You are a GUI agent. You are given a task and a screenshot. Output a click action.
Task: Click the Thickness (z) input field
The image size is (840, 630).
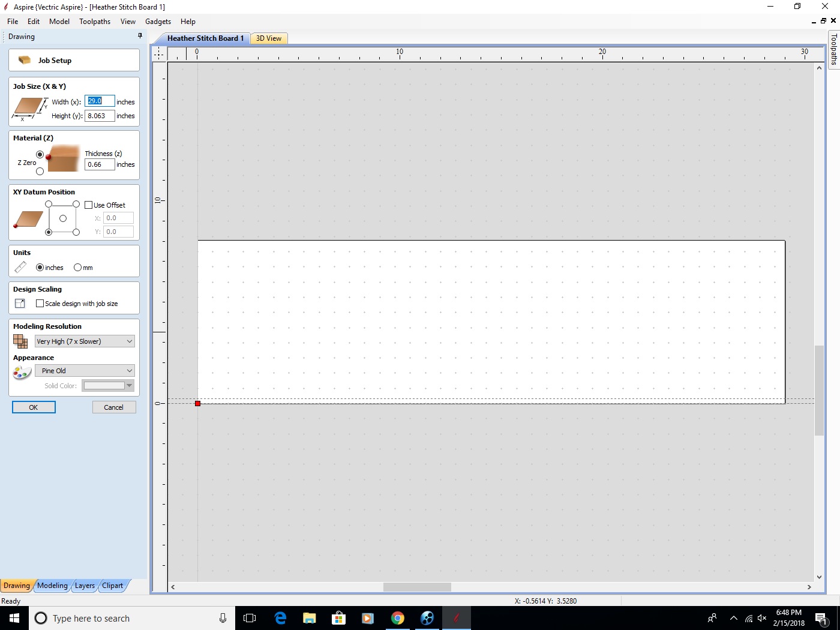point(100,164)
